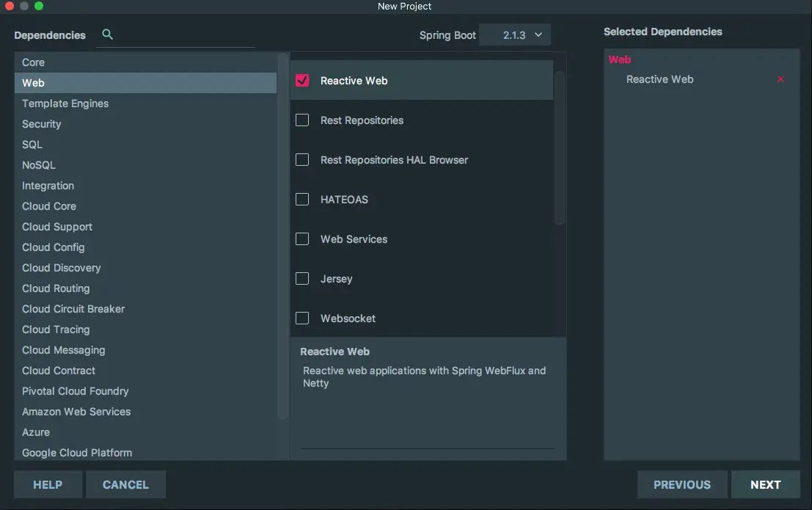Click the green maximize window button

point(39,6)
